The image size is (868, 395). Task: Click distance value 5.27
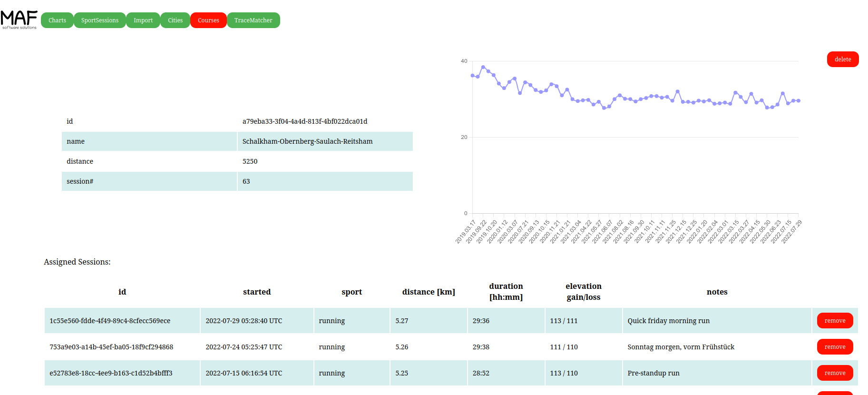[x=402, y=321]
